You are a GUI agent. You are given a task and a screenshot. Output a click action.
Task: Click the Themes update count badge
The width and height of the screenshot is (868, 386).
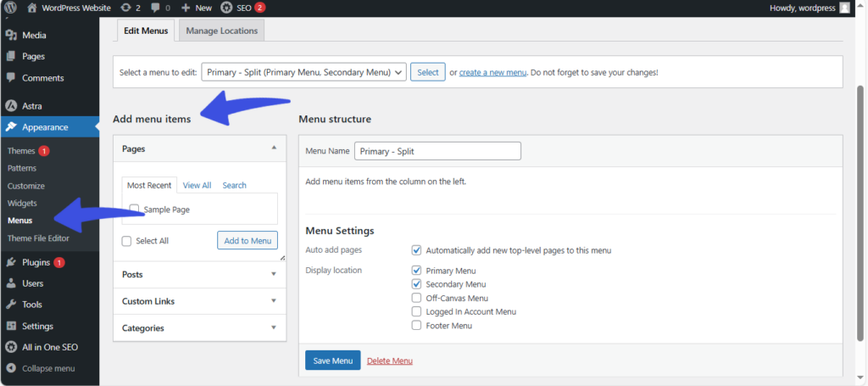coord(44,151)
